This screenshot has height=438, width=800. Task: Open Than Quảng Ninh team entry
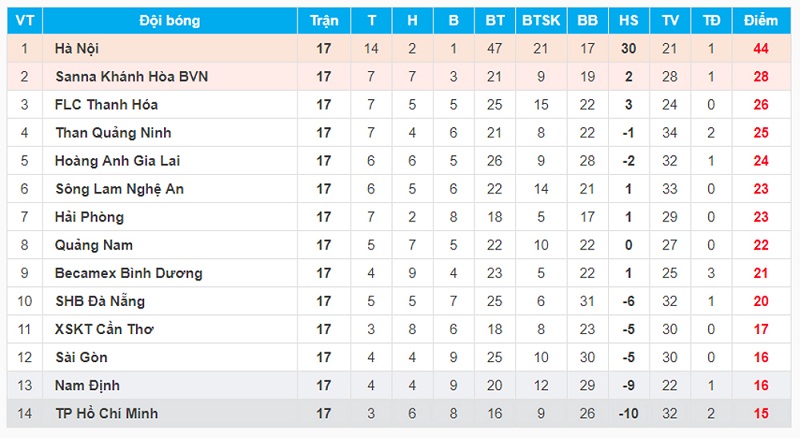click(x=113, y=133)
